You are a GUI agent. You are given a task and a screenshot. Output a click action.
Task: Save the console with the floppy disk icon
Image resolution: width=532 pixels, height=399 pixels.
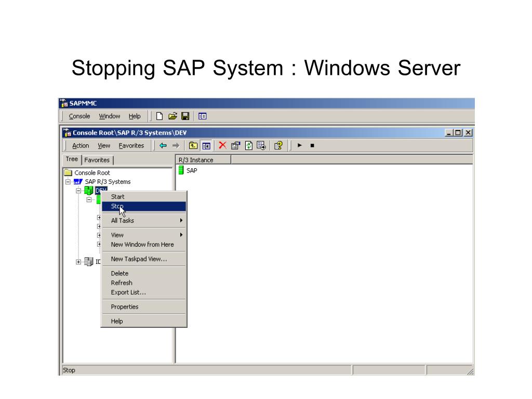185,116
